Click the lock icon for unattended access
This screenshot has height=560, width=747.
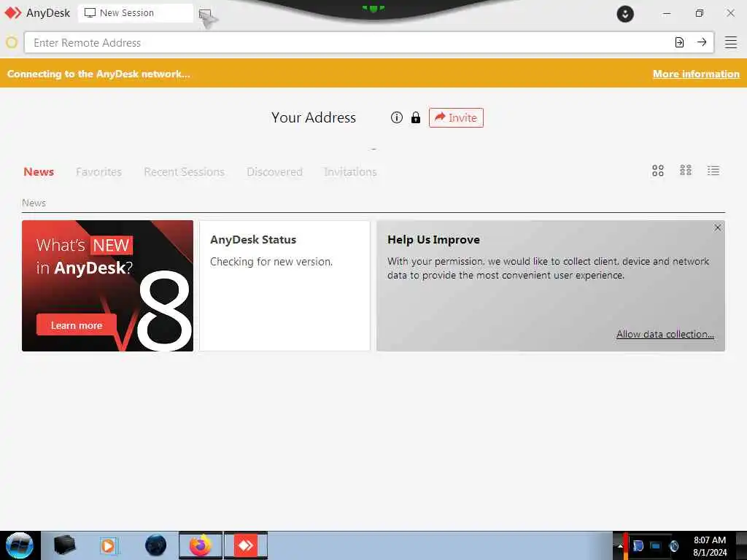(x=415, y=117)
